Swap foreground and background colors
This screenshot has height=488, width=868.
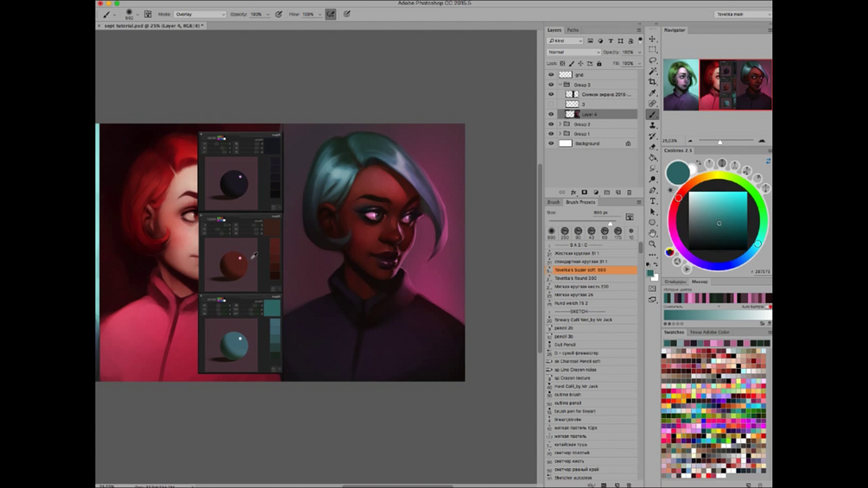656,264
